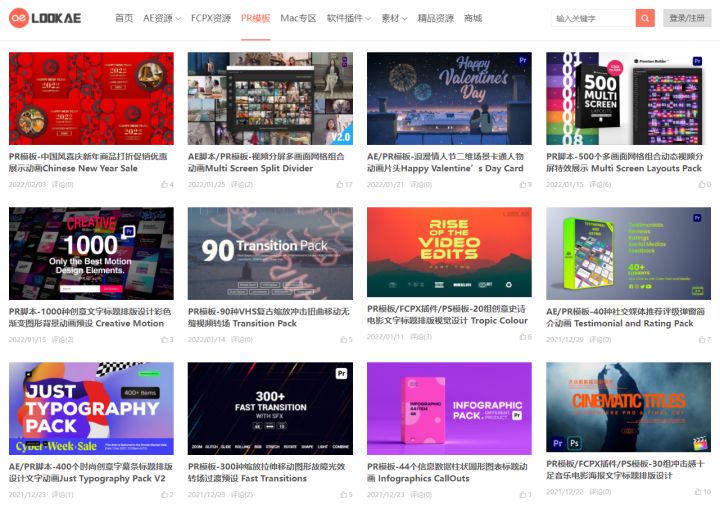The height and width of the screenshot is (505, 720).
Task: Expand the 软件插件 dropdown menu
Action: [348, 18]
